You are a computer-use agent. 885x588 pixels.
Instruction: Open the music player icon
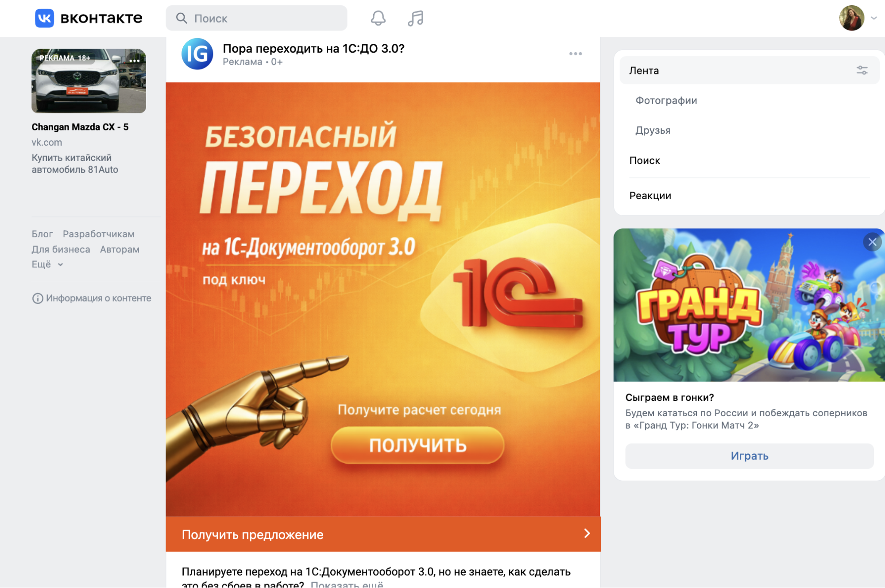point(415,18)
